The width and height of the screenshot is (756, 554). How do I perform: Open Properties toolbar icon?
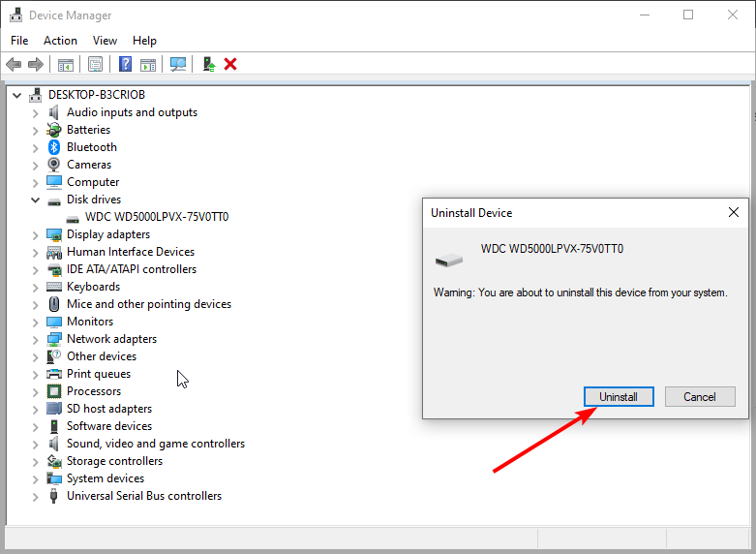96,64
